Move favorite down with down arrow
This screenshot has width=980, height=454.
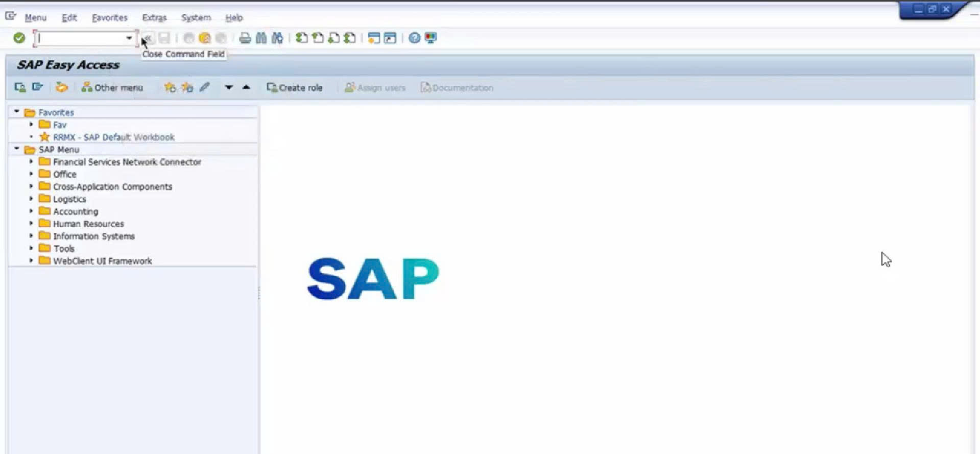[x=229, y=87]
